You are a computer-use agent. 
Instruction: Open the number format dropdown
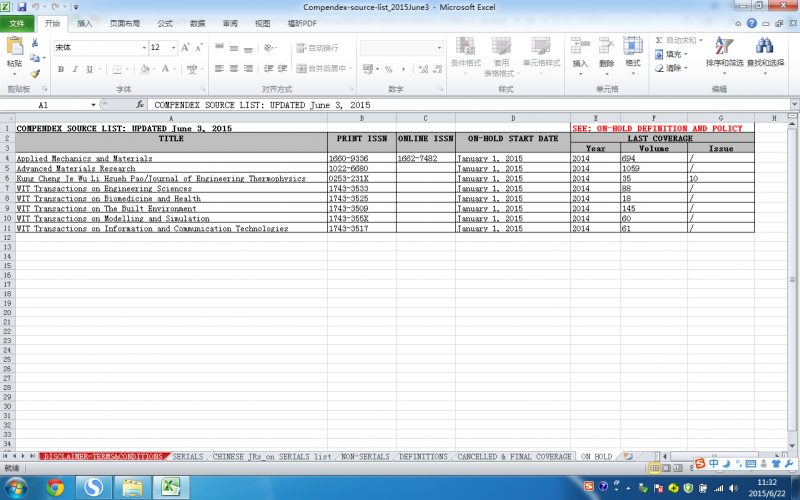click(x=439, y=48)
